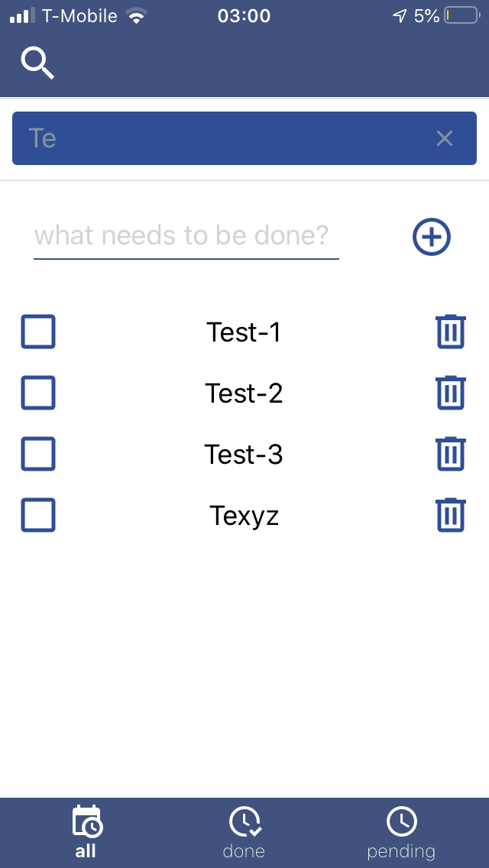Clear the search field with X
This screenshot has height=868, width=489.
coord(444,138)
